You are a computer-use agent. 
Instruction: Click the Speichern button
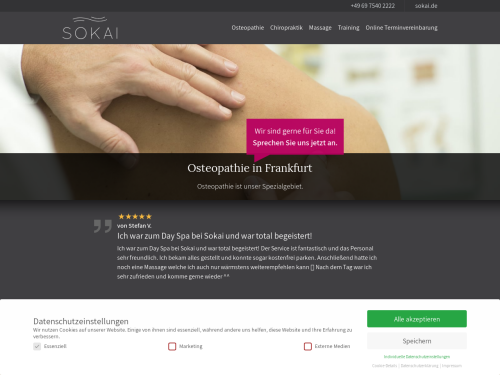[417, 341]
